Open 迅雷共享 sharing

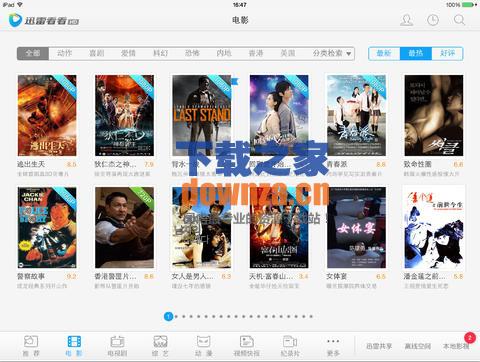[x=379, y=346]
